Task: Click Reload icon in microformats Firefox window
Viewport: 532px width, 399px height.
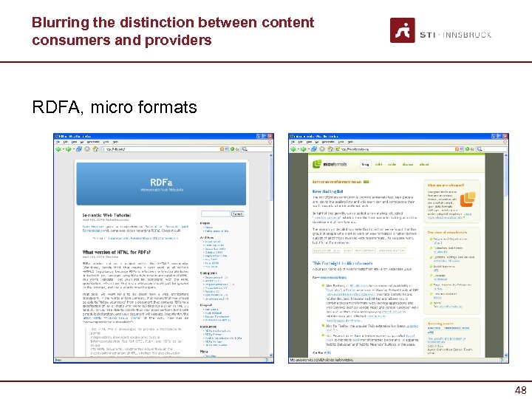Action: pos(314,149)
